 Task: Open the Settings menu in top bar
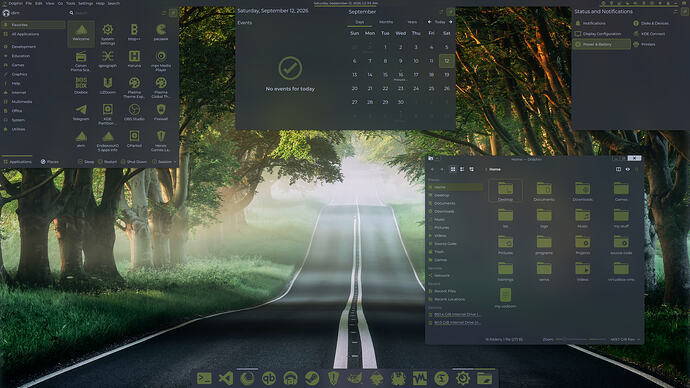pyautogui.click(x=85, y=3)
